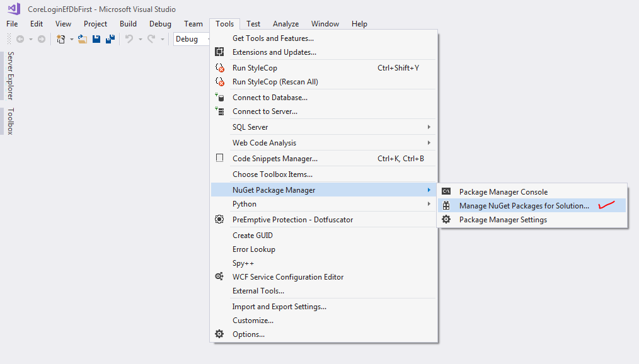Image resolution: width=639 pixels, height=364 pixels.
Task: Click the Redo arrow icon
Action: coord(151,39)
